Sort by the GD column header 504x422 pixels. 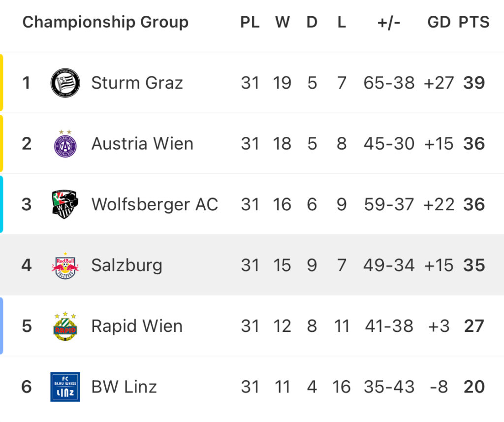point(439,22)
